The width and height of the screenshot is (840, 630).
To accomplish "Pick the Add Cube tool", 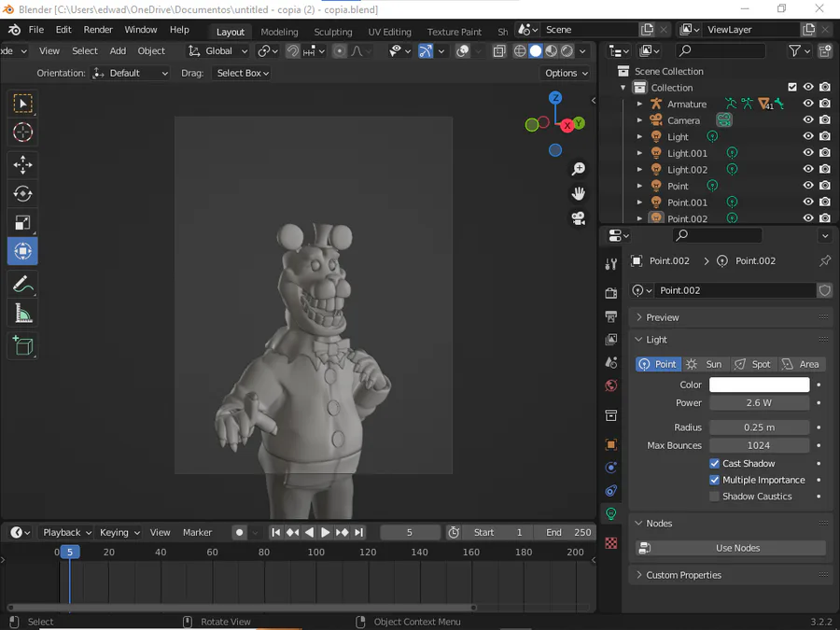I will (23, 346).
